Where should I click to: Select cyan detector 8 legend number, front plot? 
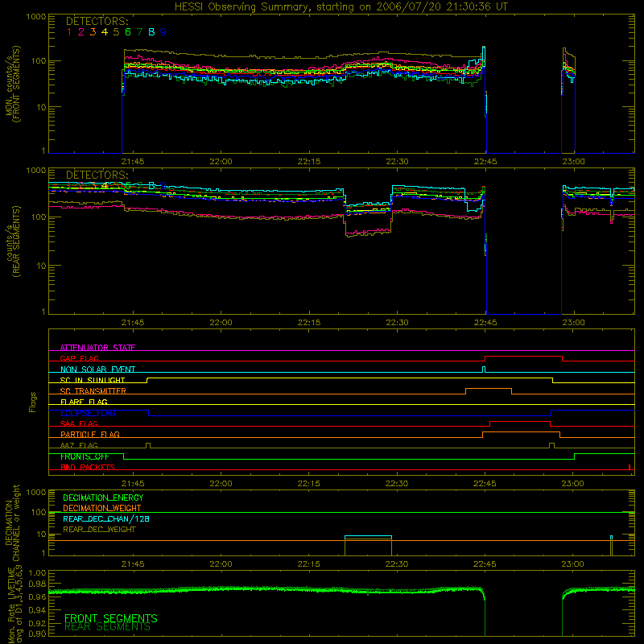[151, 32]
